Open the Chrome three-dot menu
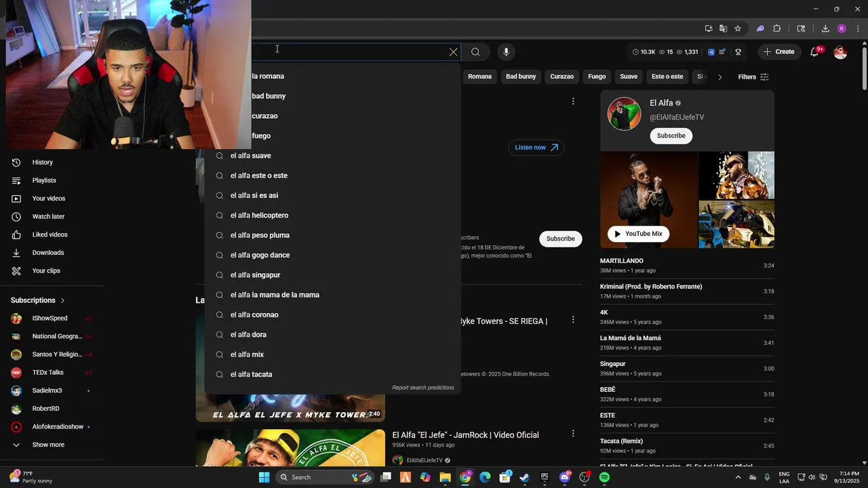This screenshot has width=868, height=488. pos(858,28)
